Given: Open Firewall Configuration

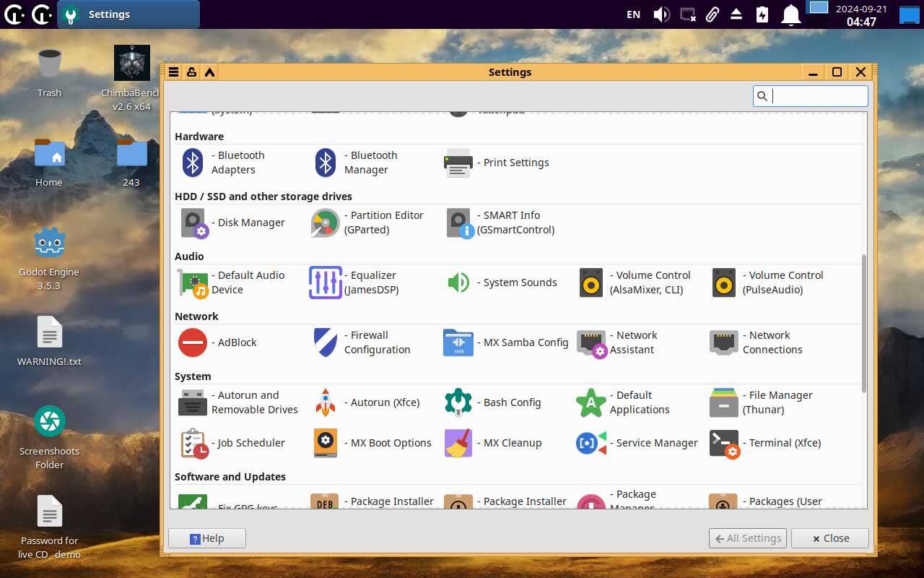Looking at the screenshot, I should (x=326, y=342).
